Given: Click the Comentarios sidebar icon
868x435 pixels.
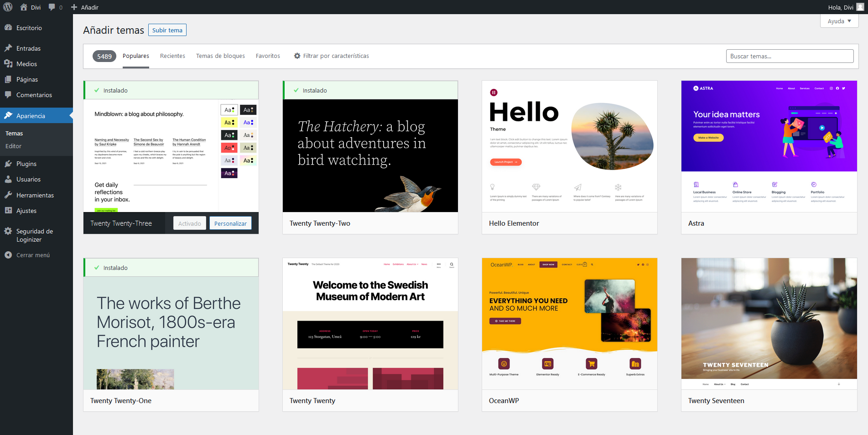Looking at the screenshot, I should (8, 94).
